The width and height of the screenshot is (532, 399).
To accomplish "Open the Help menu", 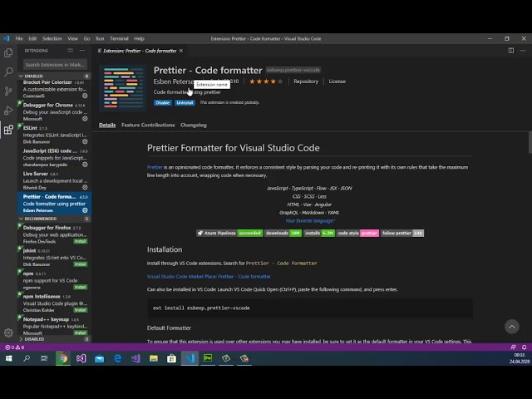I will point(139,39).
